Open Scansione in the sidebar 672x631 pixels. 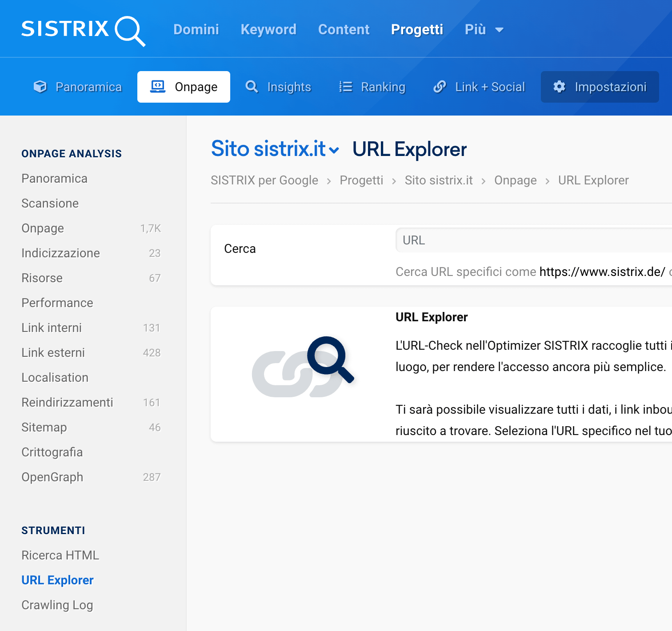point(50,204)
